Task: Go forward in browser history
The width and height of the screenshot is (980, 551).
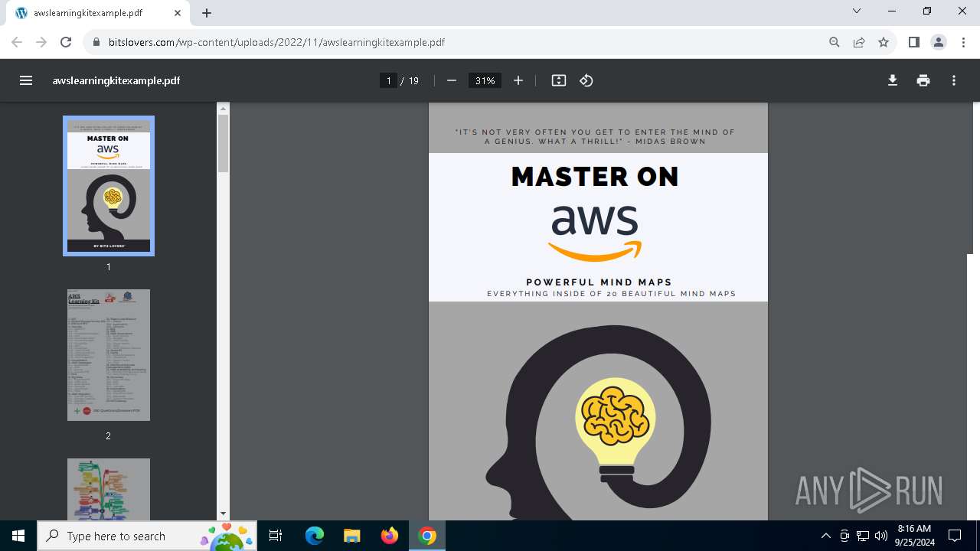Action: coord(41,42)
